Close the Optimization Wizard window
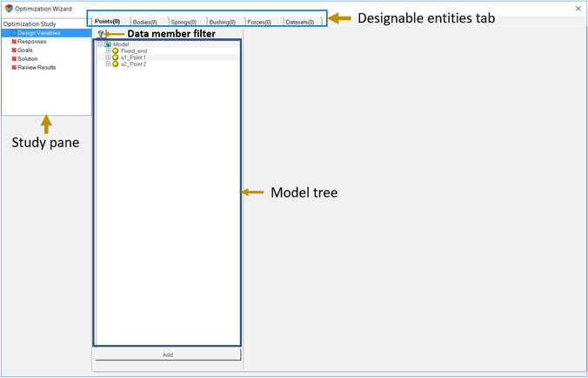 578,9
